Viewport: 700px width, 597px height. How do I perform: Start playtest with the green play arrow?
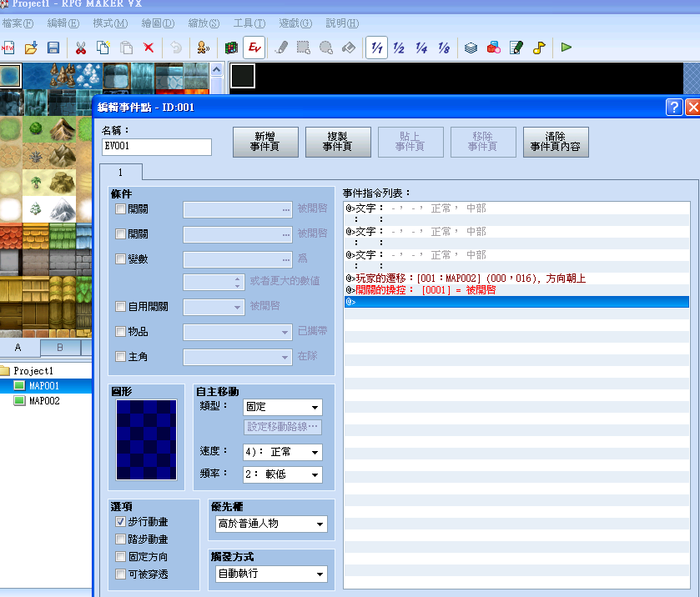[566, 48]
